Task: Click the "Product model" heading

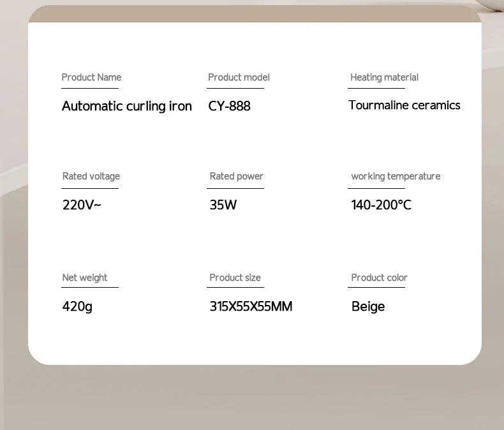Action: click(x=239, y=77)
